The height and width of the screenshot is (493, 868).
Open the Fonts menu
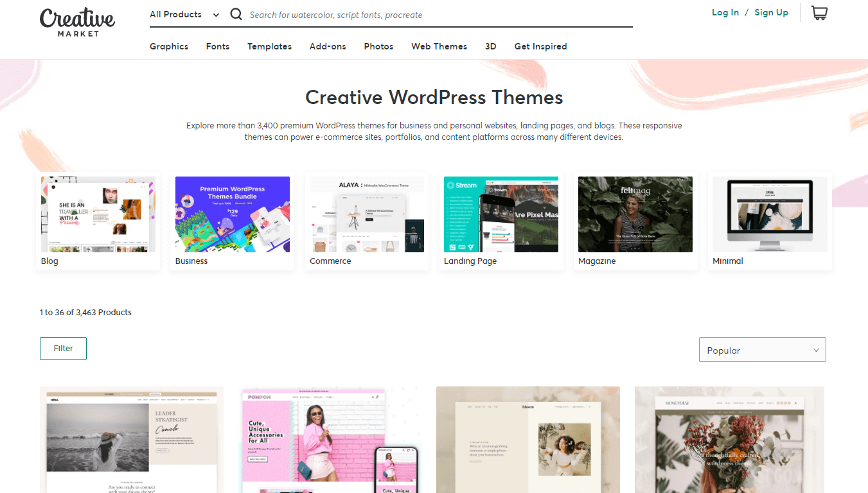(x=217, y=46)
